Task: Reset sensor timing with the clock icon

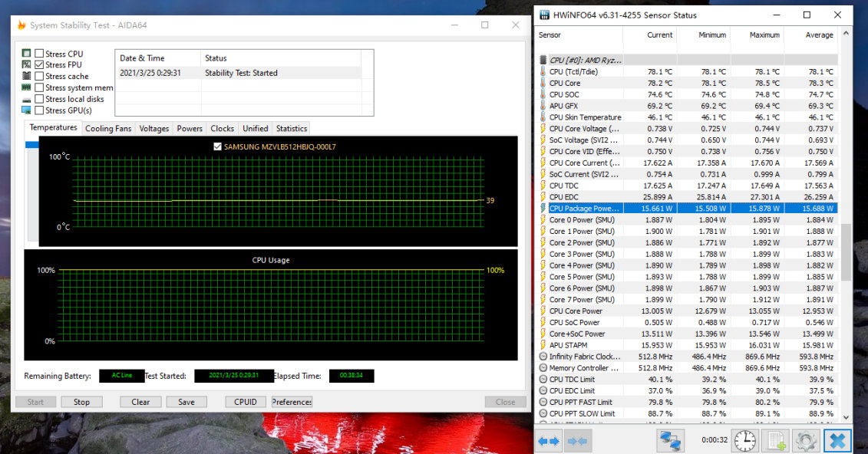Action: click(744, 441)
